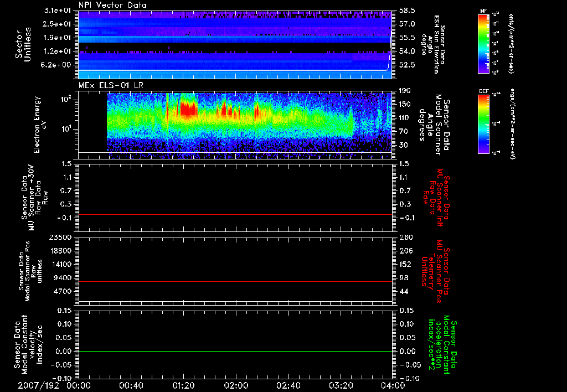This screenshot has width=567, height=392.
Task: Click the 02:00 time tick label
Action: (236, 386)
